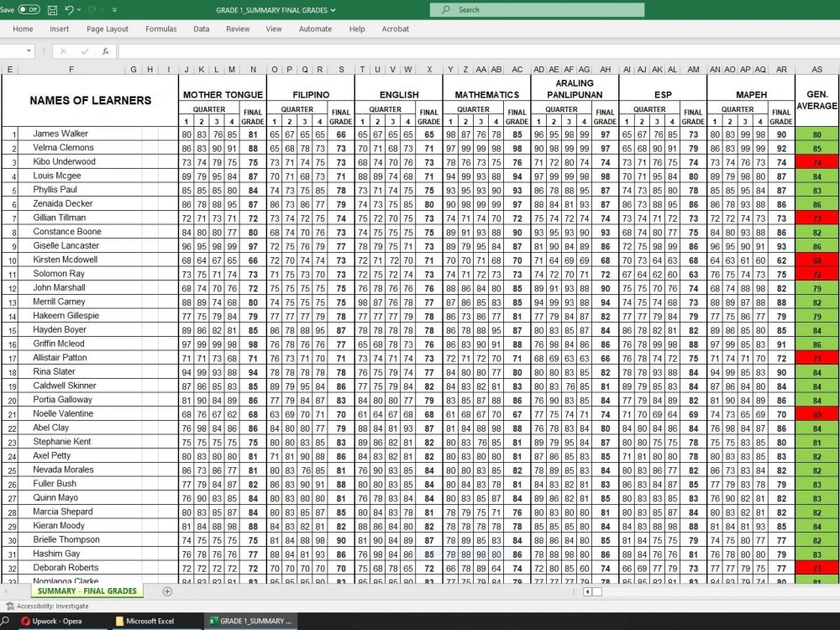Click the Opera browser taskbar icon
The height and width of the screenshot is (630, 840).
pyautogui.click(x=25, y=621)
